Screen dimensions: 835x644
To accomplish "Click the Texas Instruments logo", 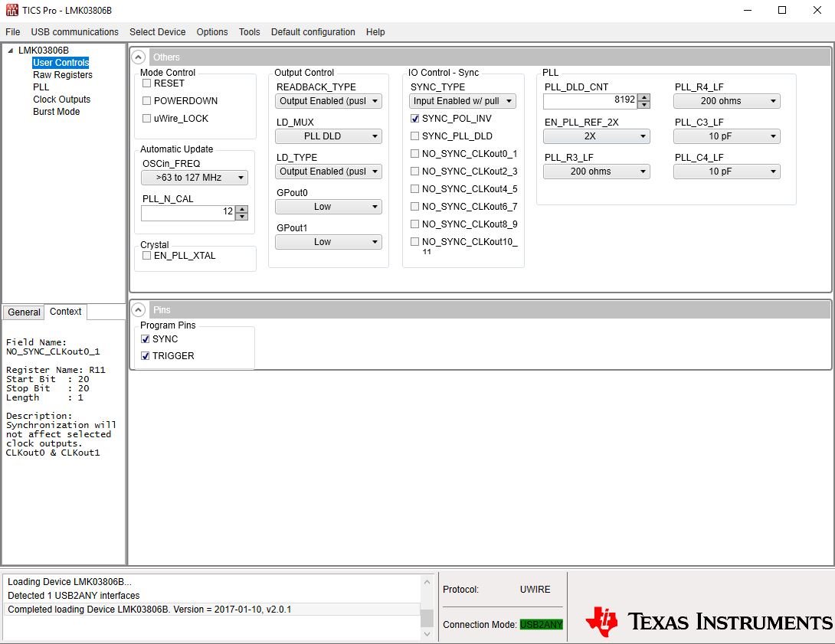I will (x=709, y=621).
